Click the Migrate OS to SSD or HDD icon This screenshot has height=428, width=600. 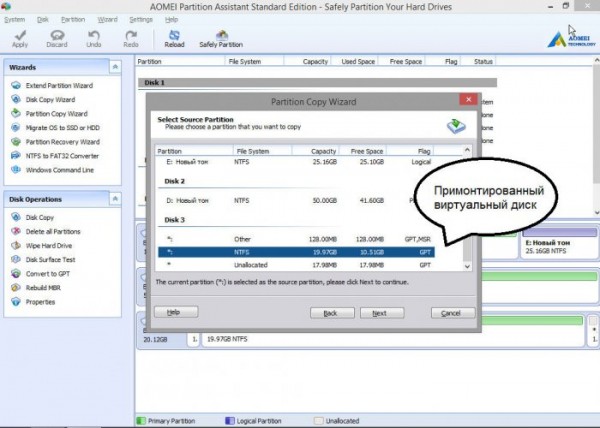point(16,127)
